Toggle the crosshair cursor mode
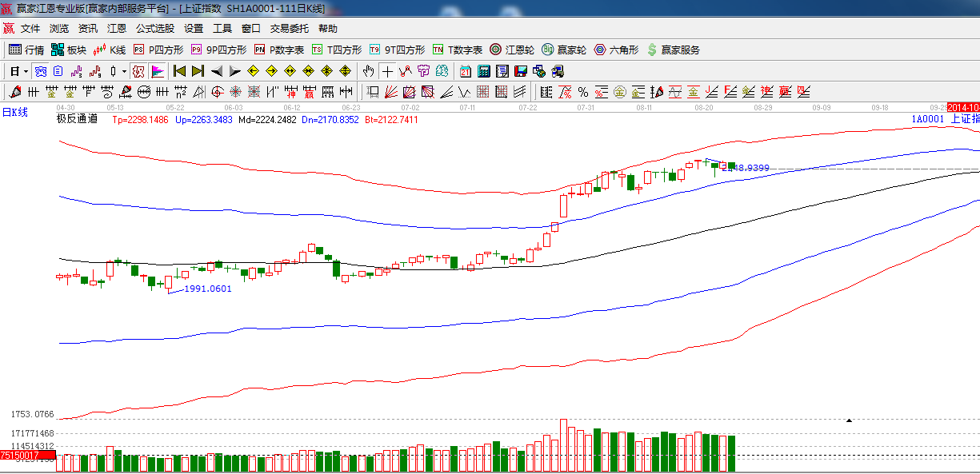980x474 pixels. click(x=387, y=71)
